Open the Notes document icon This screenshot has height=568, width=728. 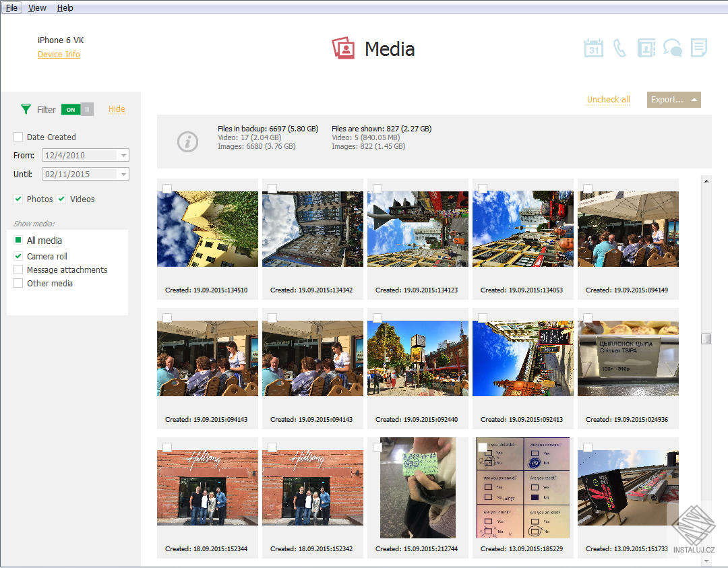(698, 48)
